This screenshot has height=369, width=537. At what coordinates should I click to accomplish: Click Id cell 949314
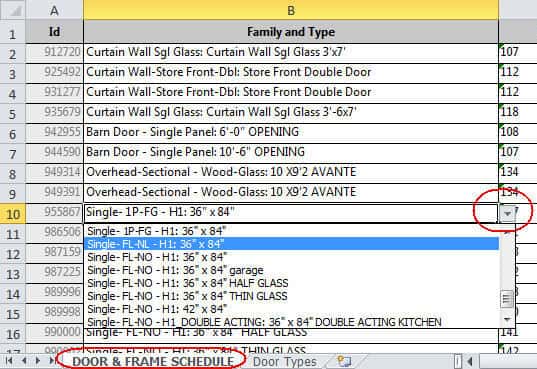point(54,172)
